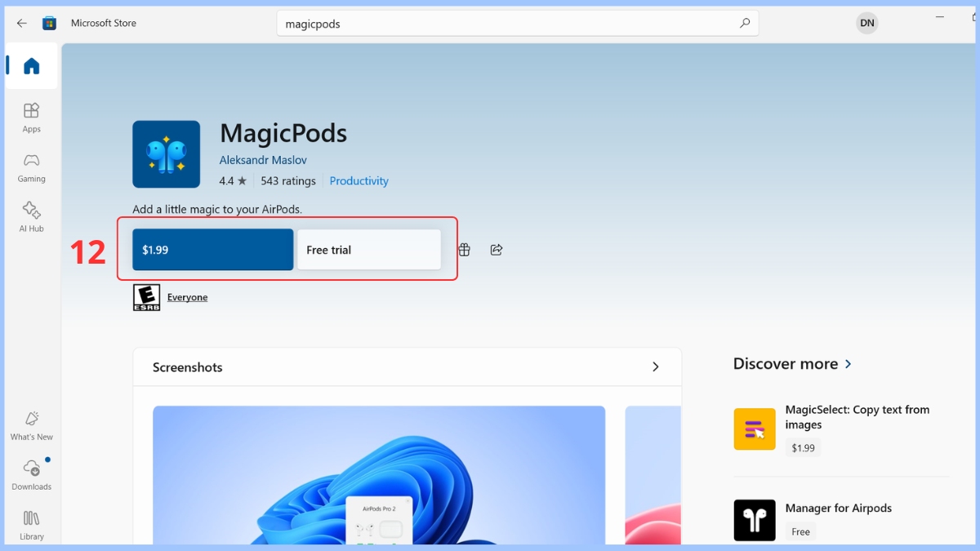View publisher Aleksandr Maslov's page
980x551 pixels.
click(x=262, y=159)
